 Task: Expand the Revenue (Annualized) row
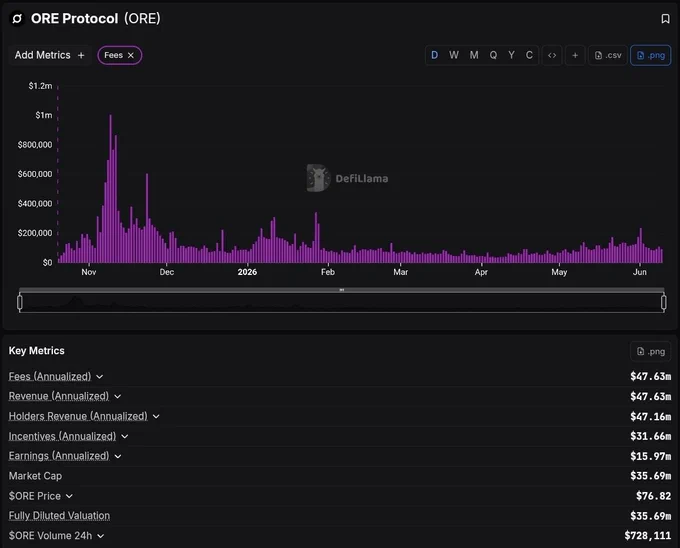(118, 396)
